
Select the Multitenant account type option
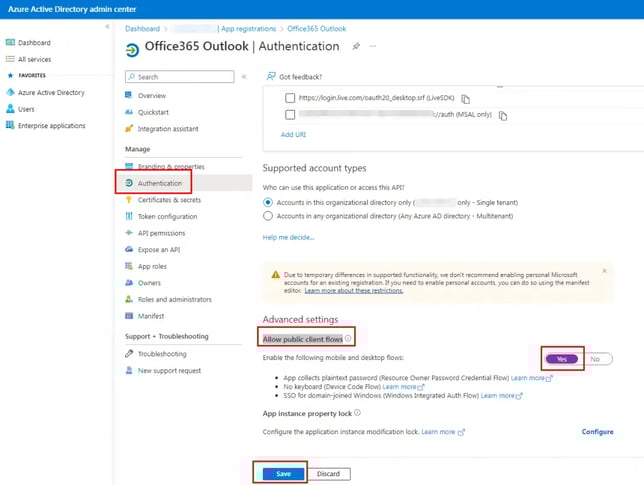tap(267, 215)
